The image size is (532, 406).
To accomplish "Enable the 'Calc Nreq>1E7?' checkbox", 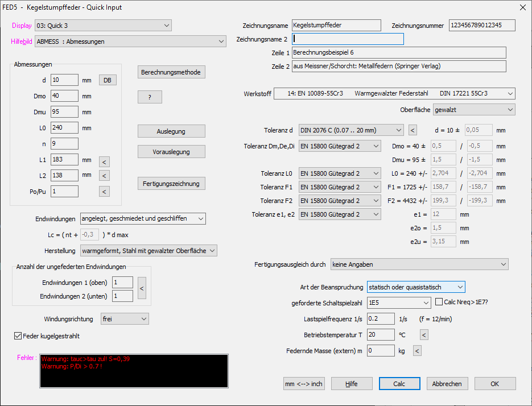I will point(440,302).
